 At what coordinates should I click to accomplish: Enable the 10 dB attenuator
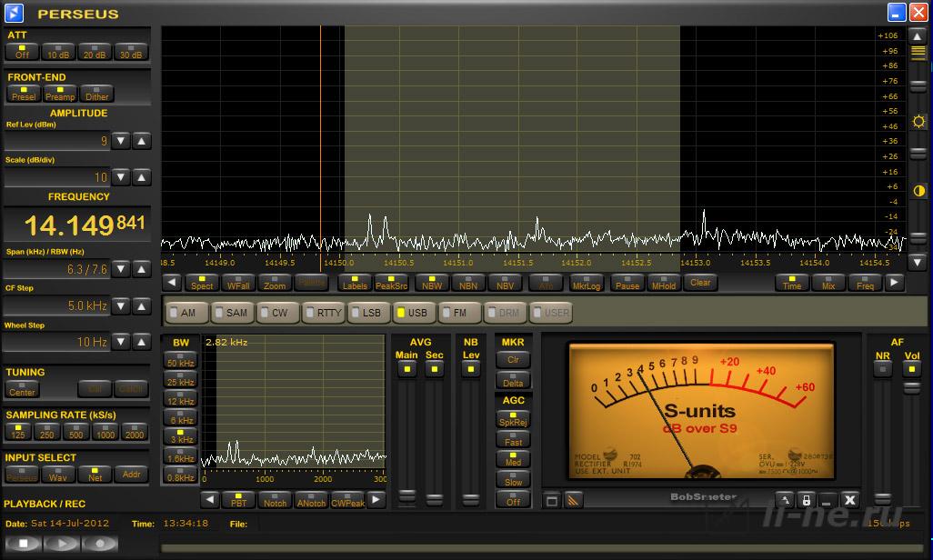(x=58, y=52)
